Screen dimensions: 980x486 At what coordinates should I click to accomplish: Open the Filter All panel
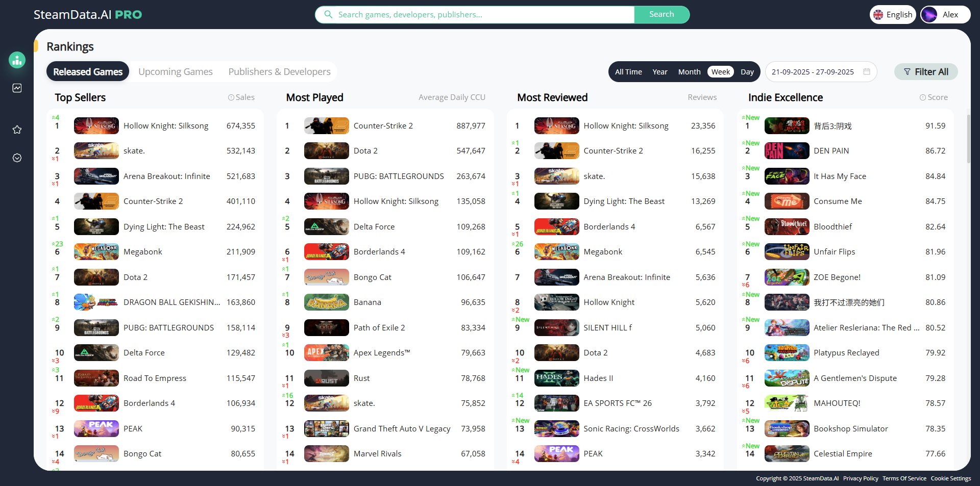coord(926,71)
